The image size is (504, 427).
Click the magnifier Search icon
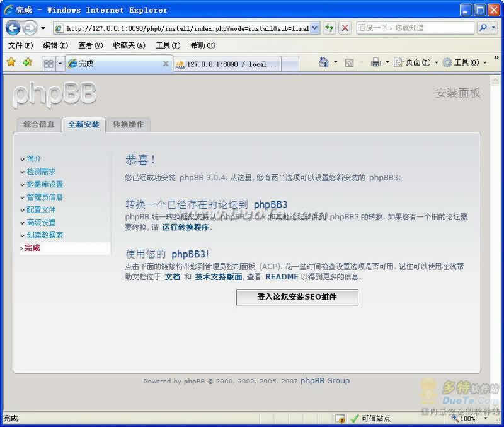tap(483, 28)
